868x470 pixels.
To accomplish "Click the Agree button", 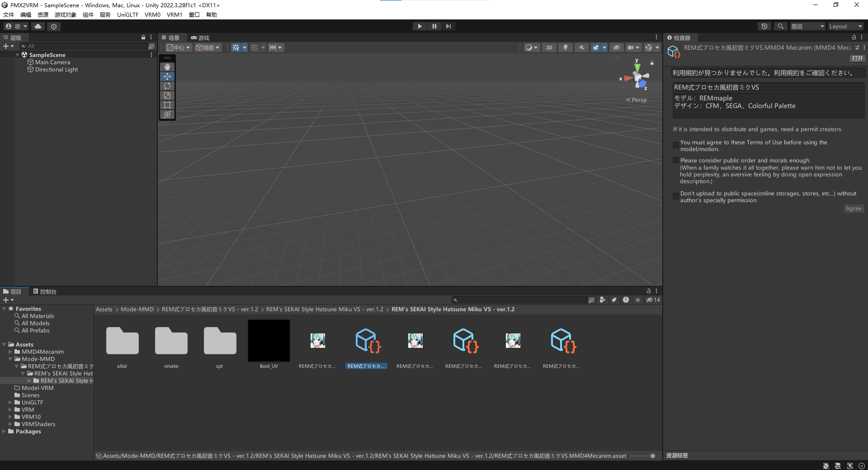I will [854, 209].
